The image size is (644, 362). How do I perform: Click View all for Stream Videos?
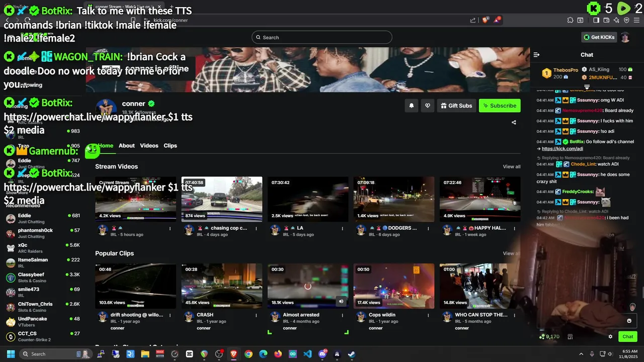pyautogui.click(x=511, y=166)
